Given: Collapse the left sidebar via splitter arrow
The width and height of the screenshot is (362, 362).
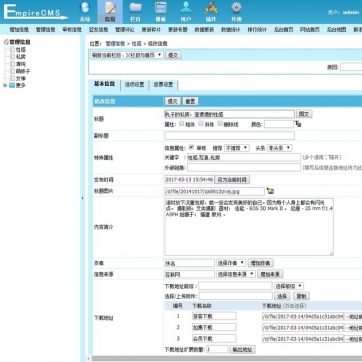Looking at the screenshot, I should click(83, 198).
